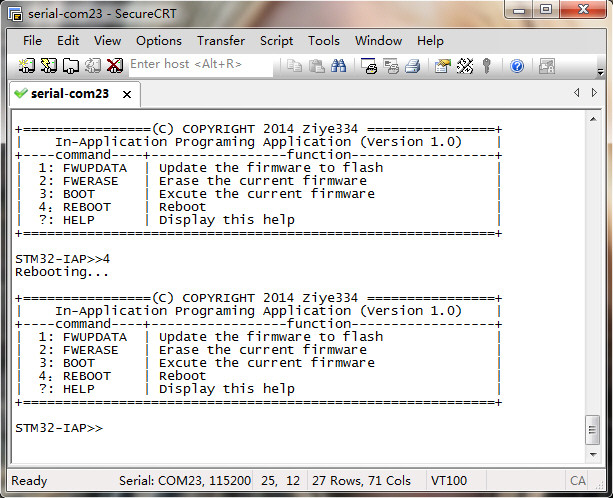Click the Paste toolbar icon

[316, 66]
